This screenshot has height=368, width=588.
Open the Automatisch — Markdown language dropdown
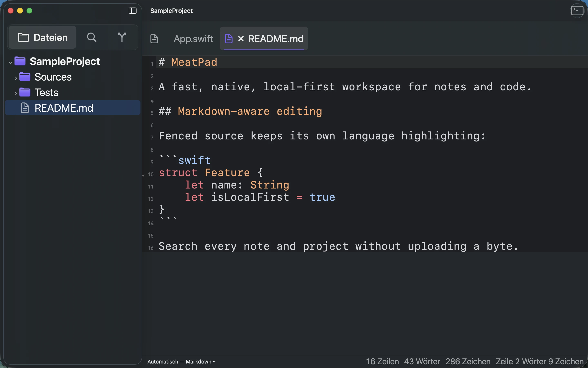182,362
